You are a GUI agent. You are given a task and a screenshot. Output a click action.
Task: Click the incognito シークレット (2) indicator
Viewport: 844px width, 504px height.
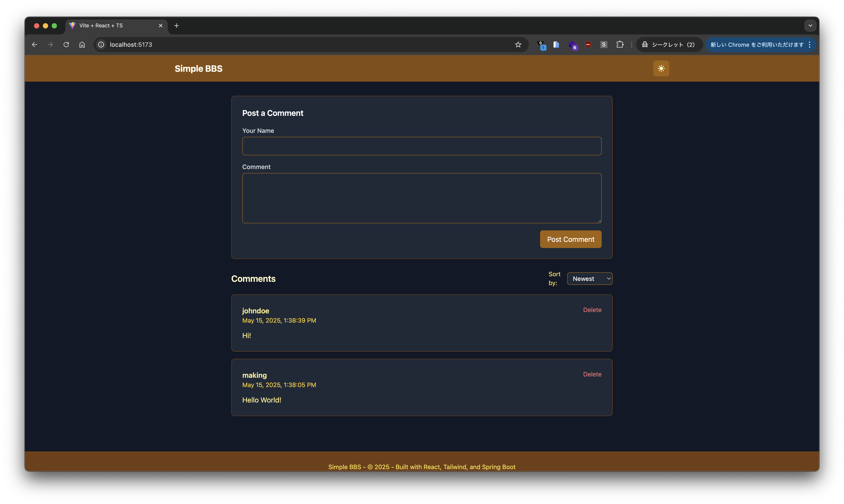click(668, 45)
